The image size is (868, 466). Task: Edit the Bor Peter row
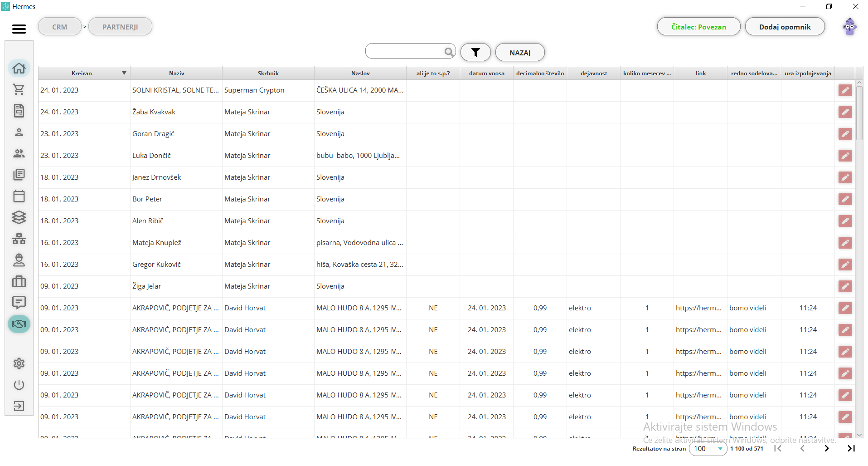(845, 199)
